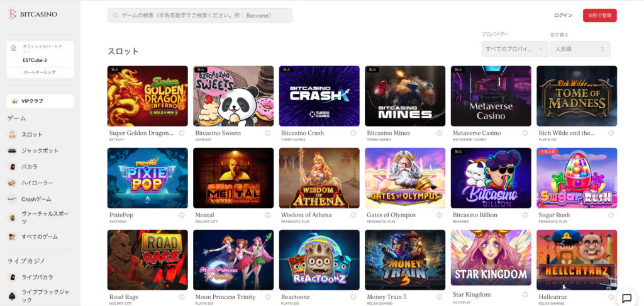Click the baccarat card icon in the sidebar

(x=13, y=167)
